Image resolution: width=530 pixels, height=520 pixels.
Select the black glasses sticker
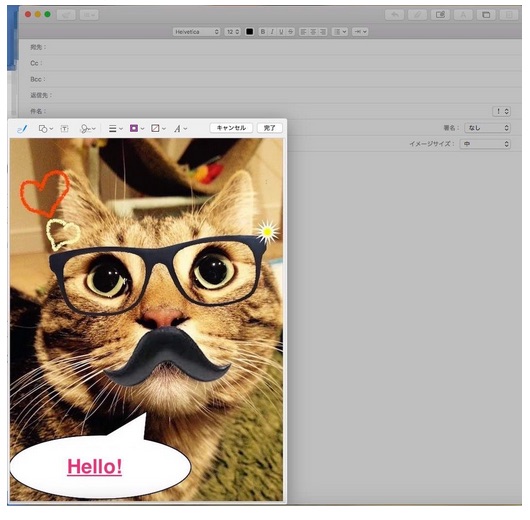(158, 276)
